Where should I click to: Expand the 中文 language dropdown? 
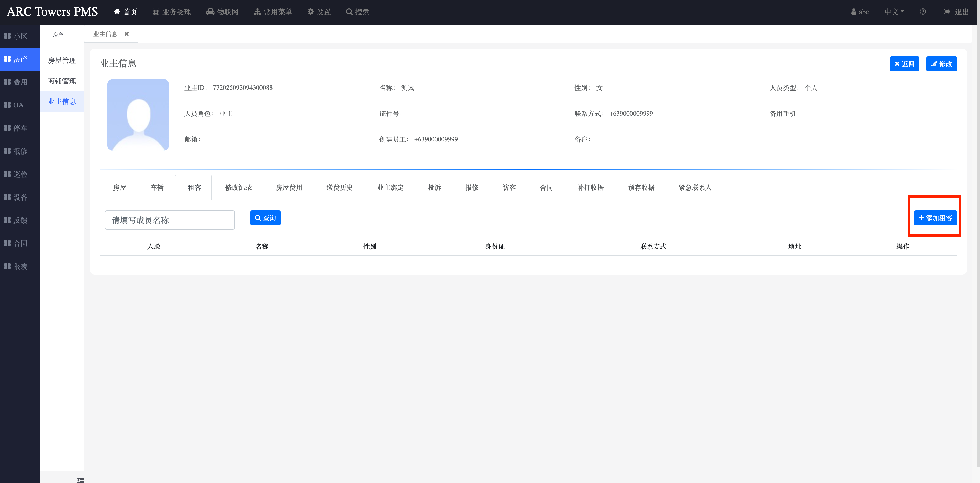(x=894, y=12)
